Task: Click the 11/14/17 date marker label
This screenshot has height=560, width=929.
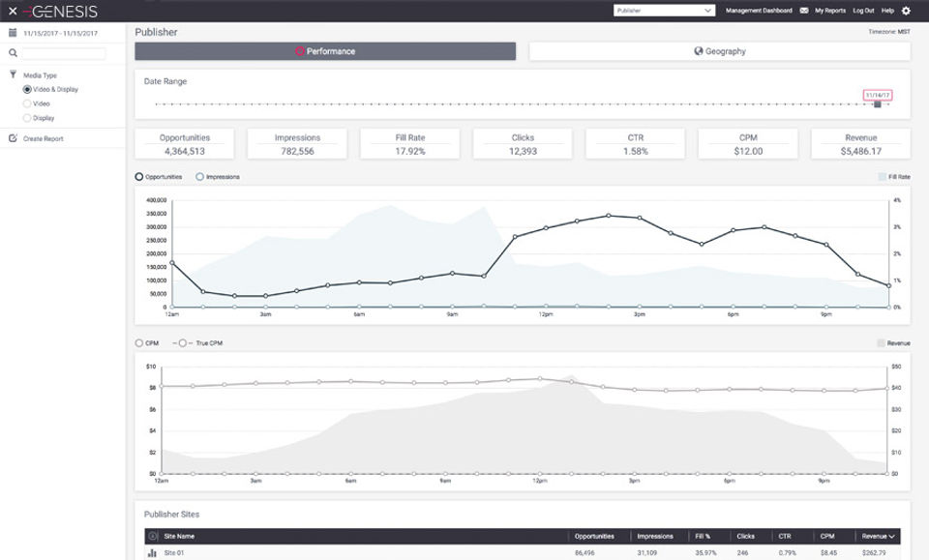Action: point(878,95)
